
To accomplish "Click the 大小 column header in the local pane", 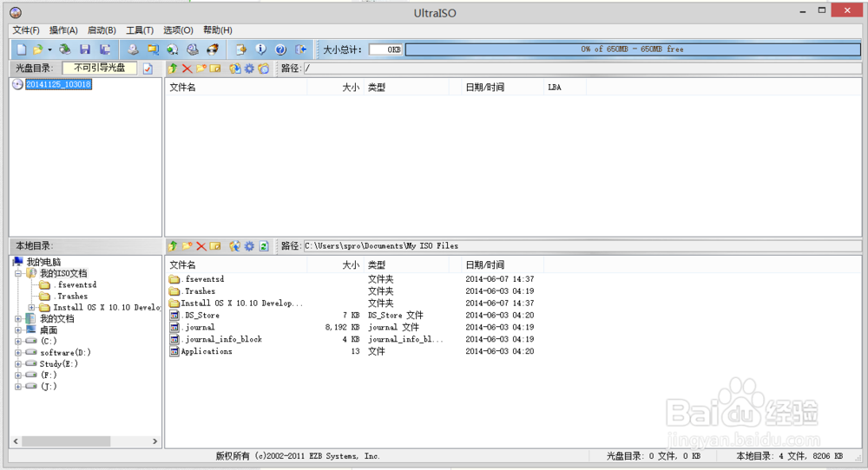I will click(x=335, y=264).
